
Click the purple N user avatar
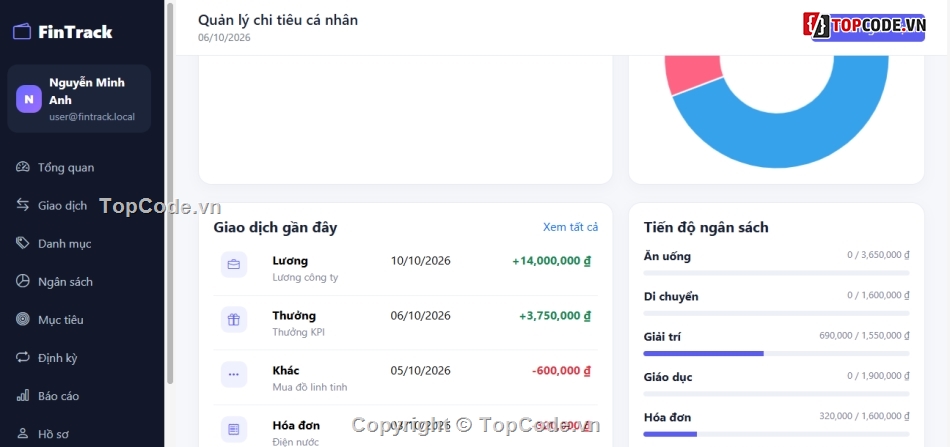pyautogui.click(x=28, y=99)
